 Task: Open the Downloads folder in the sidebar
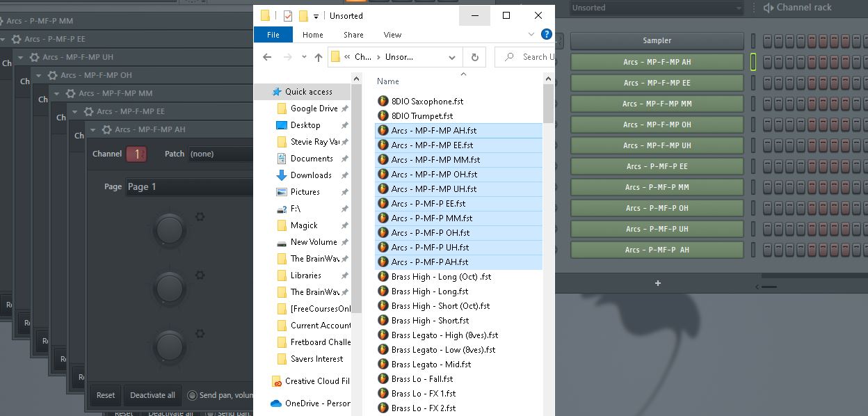coord(310,175)
